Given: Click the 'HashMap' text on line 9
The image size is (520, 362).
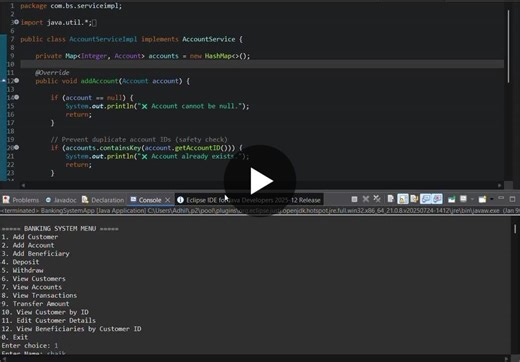Looking at the screenshot, I should pyautogui.click(x=218, y=56).
